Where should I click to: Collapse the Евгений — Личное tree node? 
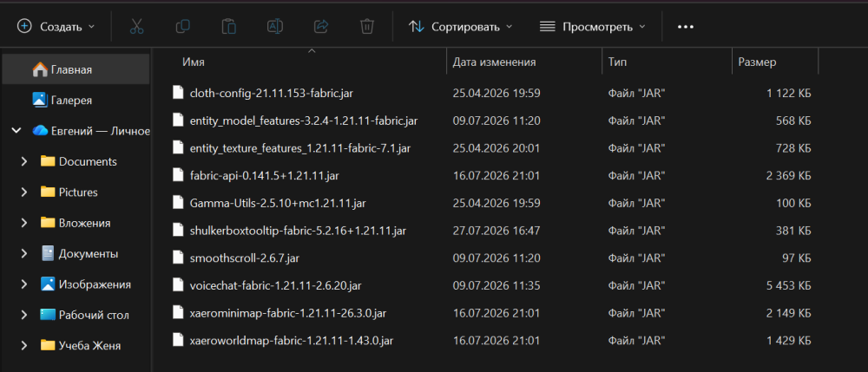coord(16,131)
